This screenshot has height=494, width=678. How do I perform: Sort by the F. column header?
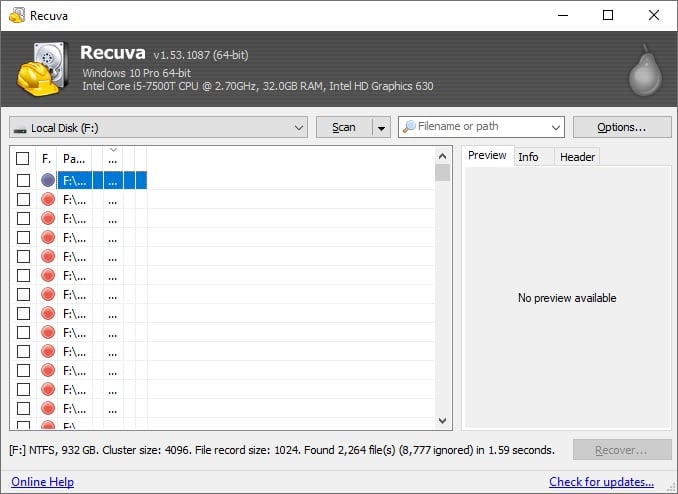(47, 159)
